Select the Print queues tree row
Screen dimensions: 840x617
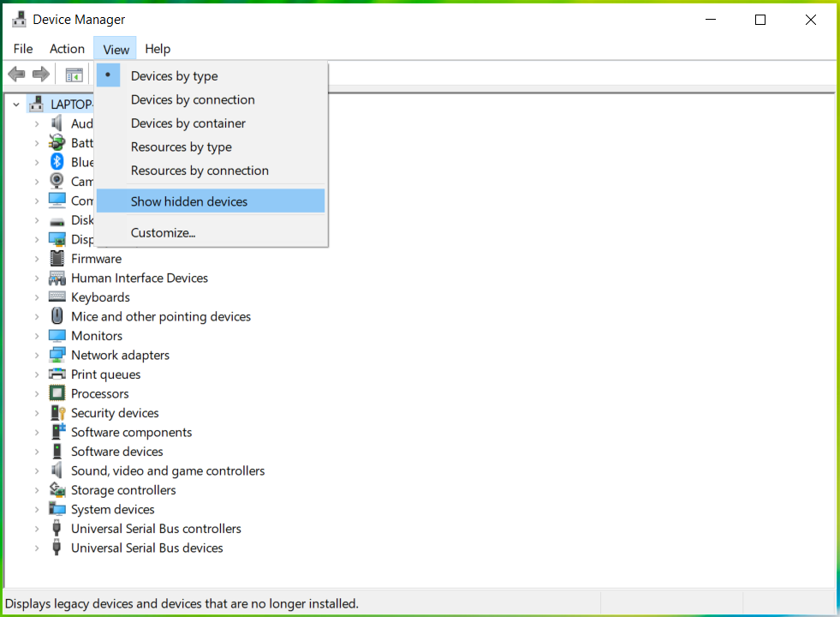105,374
